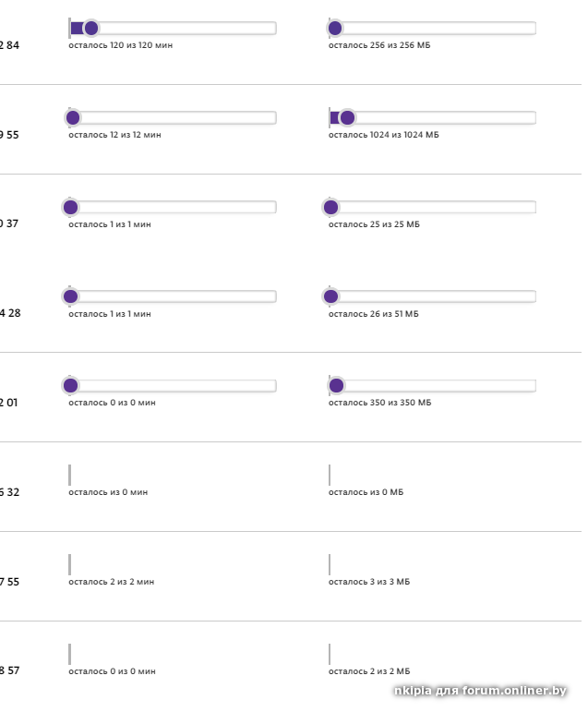The width and height of the screenshot is (588, 712).
Task: Click the slider knob above '1024 из 1024 МБ'
Action: [x=347, y=117]
